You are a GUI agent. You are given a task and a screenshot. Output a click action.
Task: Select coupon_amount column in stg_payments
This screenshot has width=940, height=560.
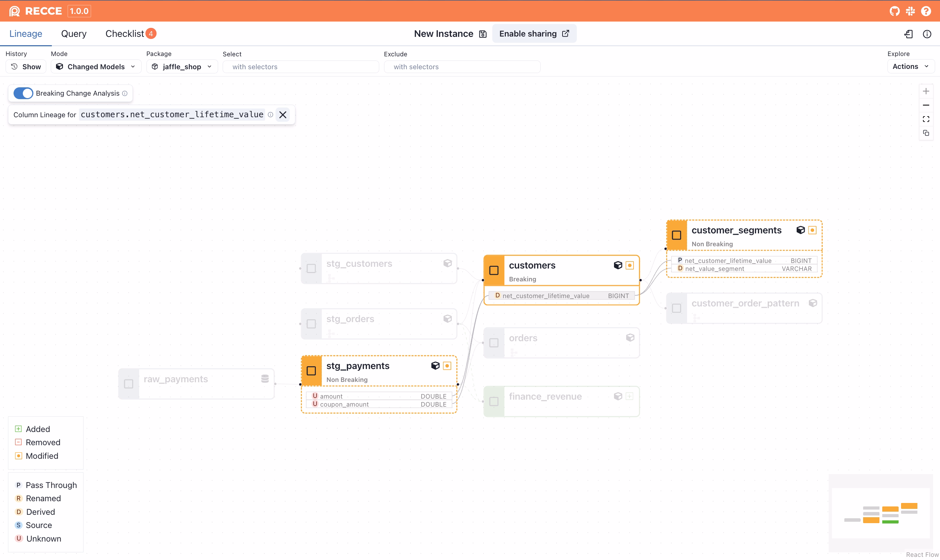pos(379,405)
